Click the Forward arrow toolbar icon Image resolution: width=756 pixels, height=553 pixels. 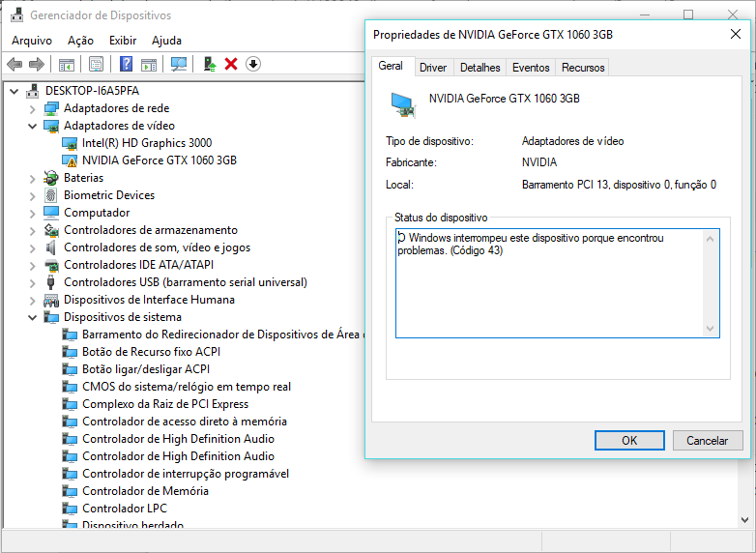click(x=37, y=64)
